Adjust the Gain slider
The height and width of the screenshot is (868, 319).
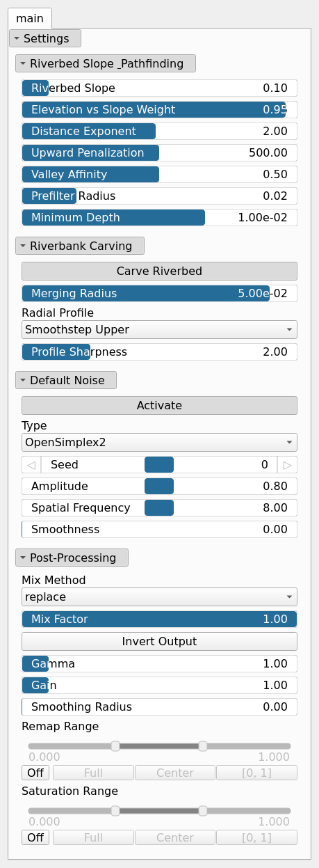point(159,685)
